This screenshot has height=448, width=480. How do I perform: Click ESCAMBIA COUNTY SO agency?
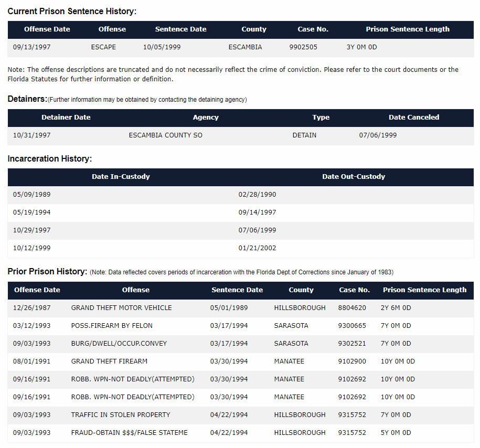click(166, 135)
